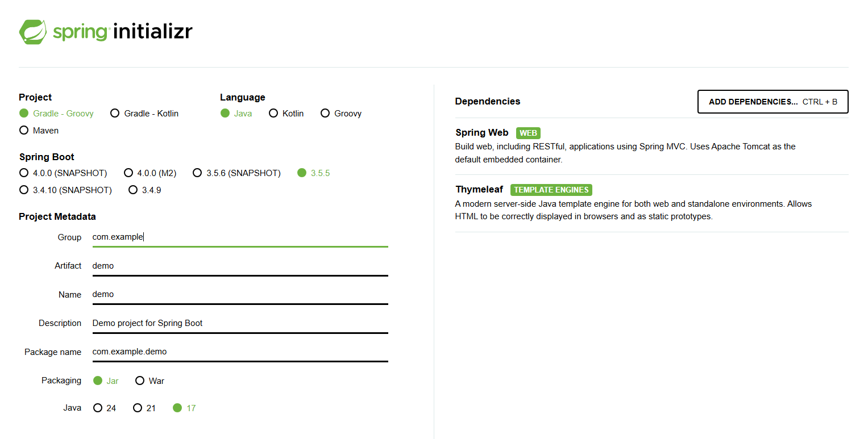Select the Spring Web dependency title
The image size is (868, 439).
pyautogui.click(x=482, y=132)
